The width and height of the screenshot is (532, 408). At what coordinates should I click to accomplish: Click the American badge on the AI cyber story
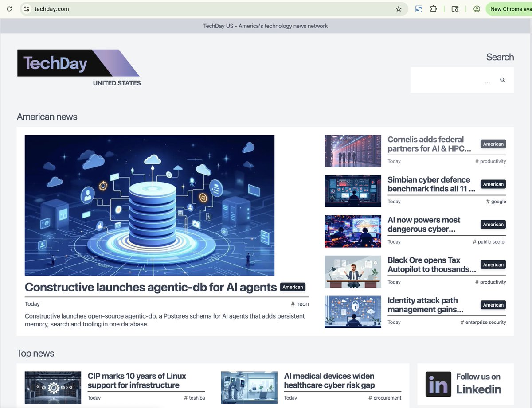coord(493,225)
